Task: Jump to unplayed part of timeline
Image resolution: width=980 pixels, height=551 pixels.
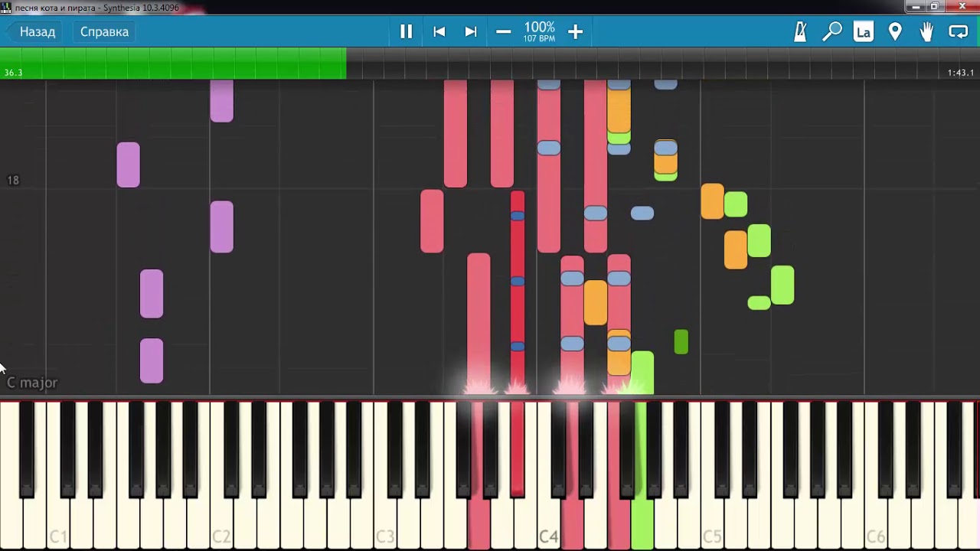Action: [x=663, y=64]
